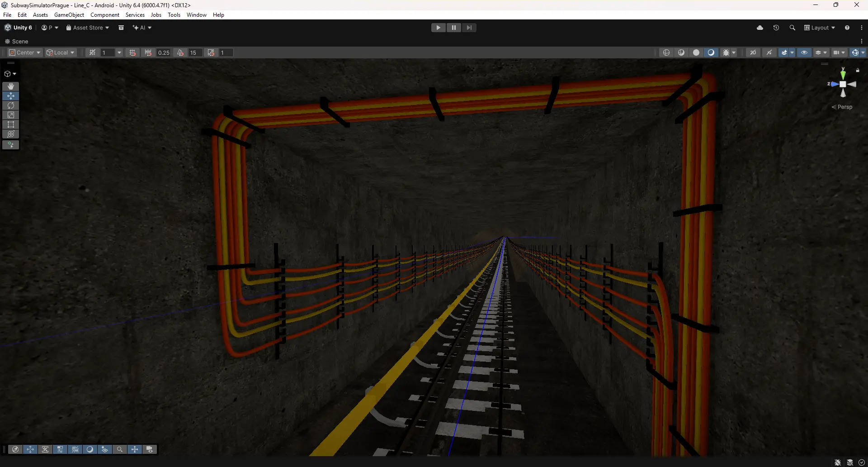Viewport: 868px width, 467px height.
Task: Select the Hand view tool
Action: (11, 86)
